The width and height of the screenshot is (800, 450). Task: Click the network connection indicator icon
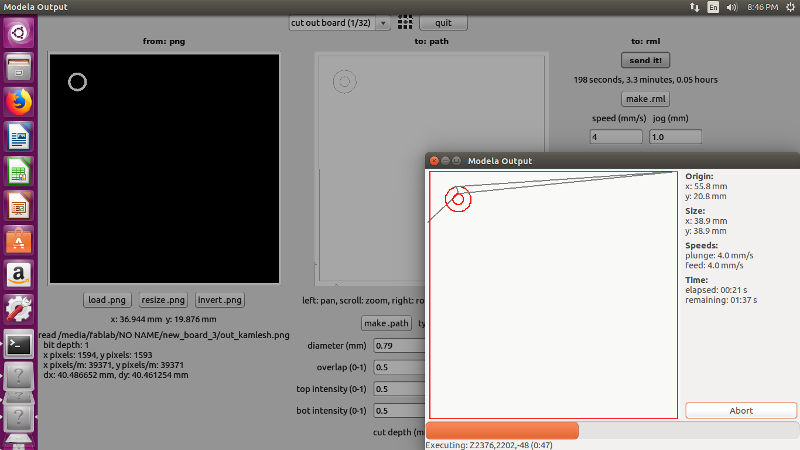(694, 7)
